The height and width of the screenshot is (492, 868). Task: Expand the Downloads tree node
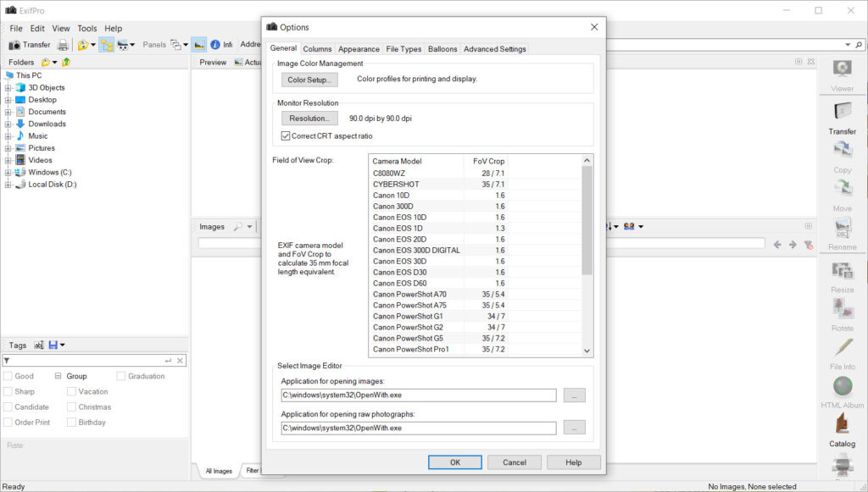coord(8,124)
